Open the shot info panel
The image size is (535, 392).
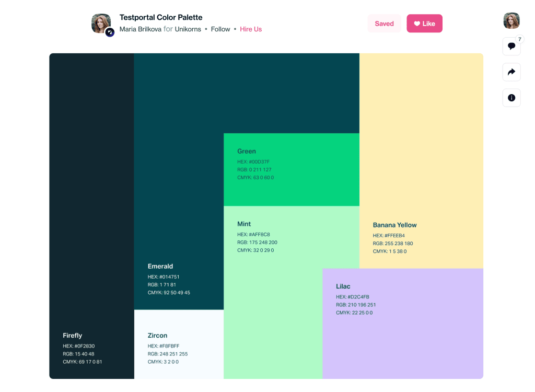(x=511, y=97)
